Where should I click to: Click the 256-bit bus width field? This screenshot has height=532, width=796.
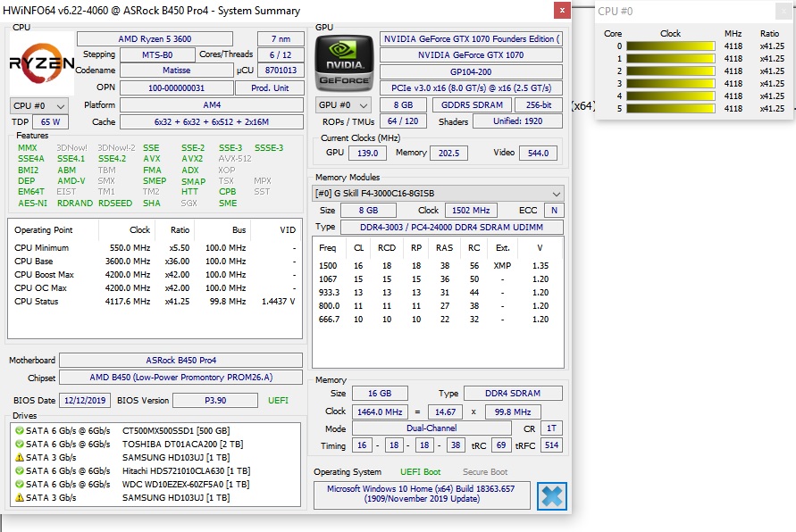pyautogui.click(x=539, y=105)
